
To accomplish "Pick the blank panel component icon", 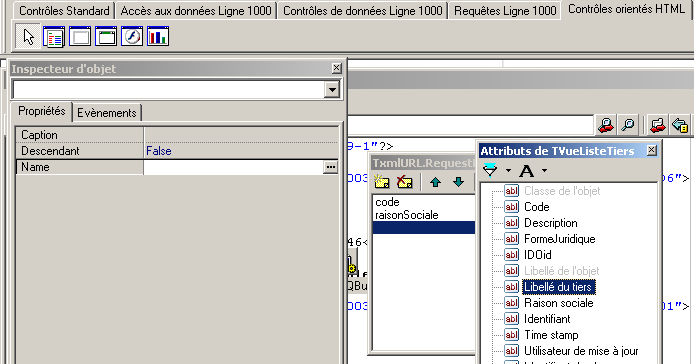I will (80, 36).
